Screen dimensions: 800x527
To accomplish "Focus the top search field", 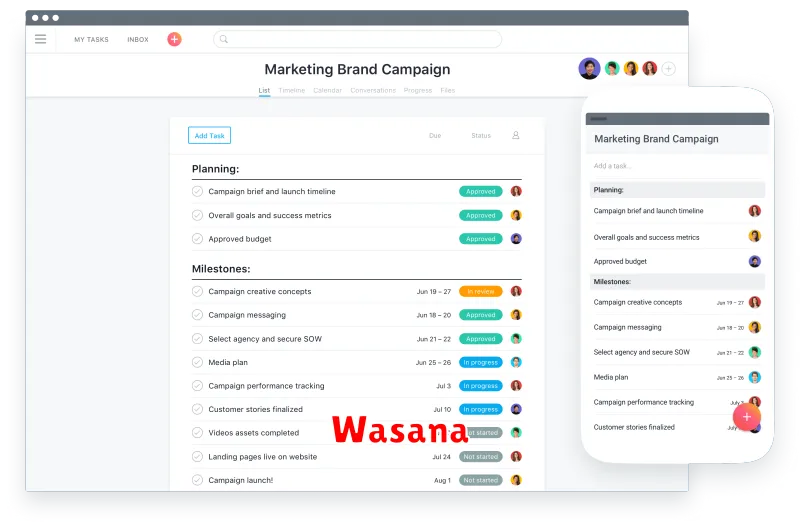I will [x=357, y=39].
